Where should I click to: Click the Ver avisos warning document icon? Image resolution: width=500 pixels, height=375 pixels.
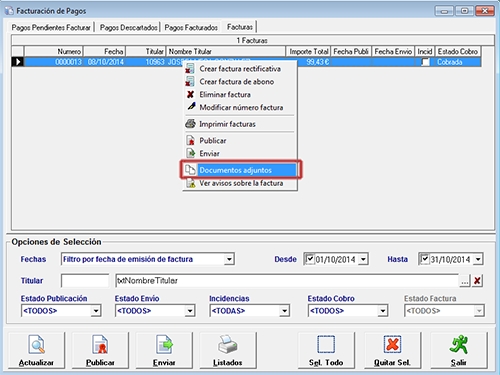click(190, 183)
